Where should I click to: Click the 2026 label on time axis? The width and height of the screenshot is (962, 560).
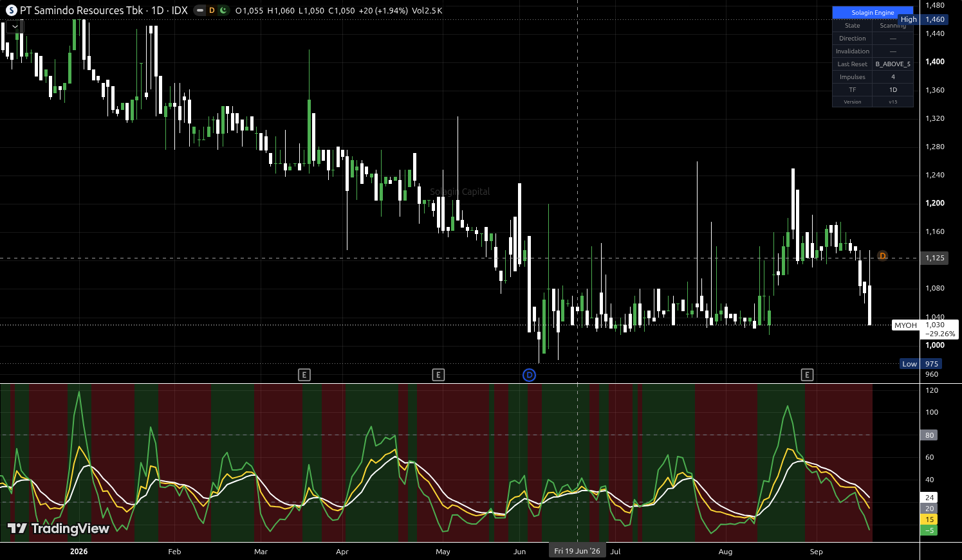pos(79,552)
